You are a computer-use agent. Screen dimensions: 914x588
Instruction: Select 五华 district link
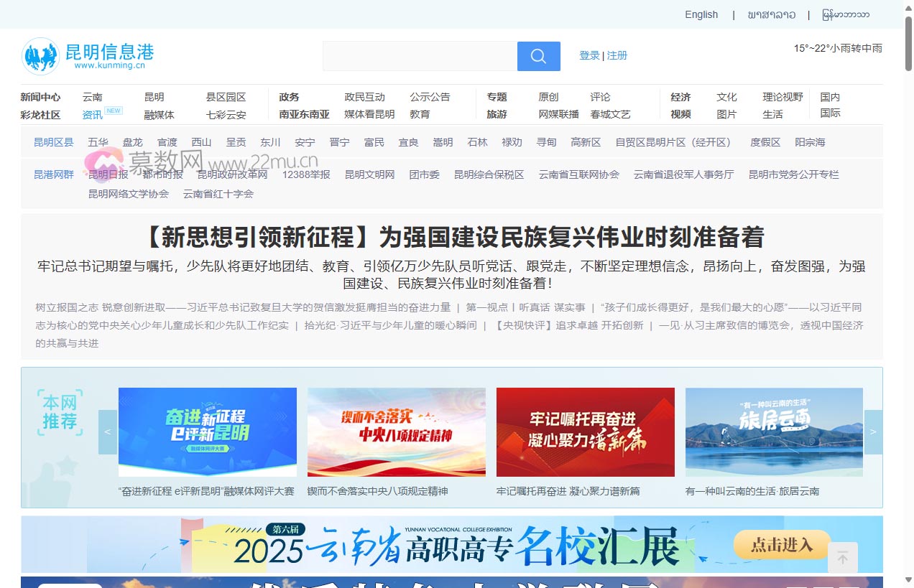click(x=98, y=142)
